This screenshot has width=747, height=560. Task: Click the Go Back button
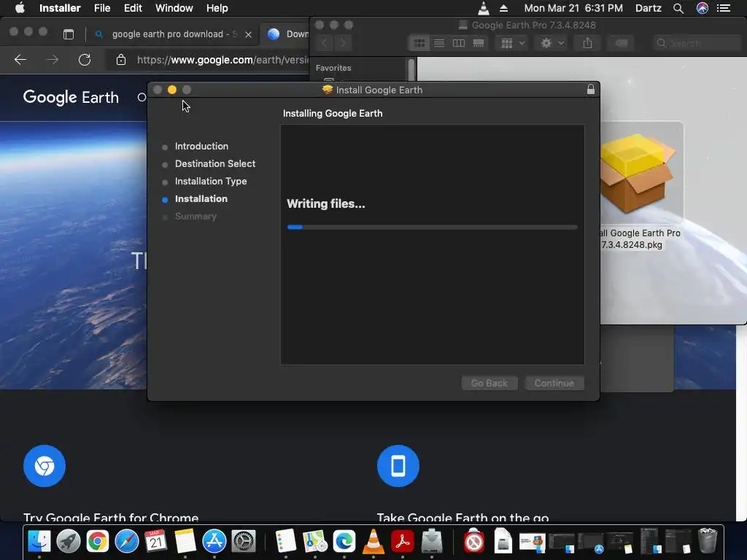coord(489,383)
